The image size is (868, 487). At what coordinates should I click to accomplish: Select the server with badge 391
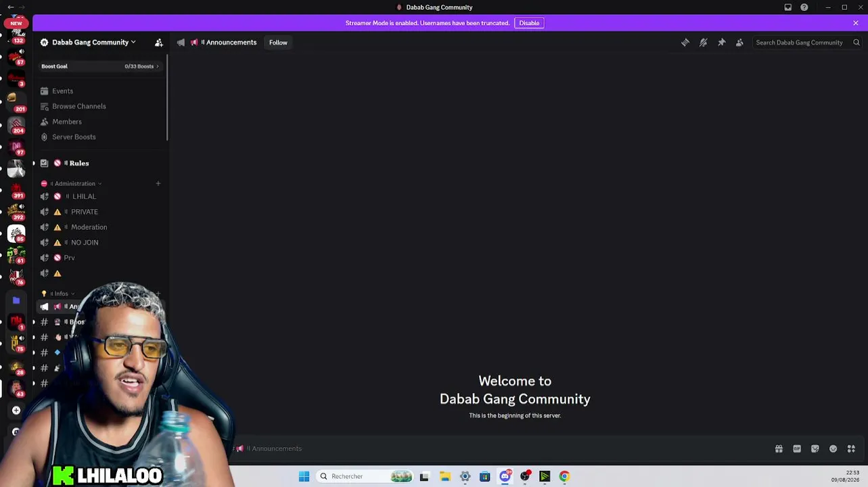click(x=17, y=191)
